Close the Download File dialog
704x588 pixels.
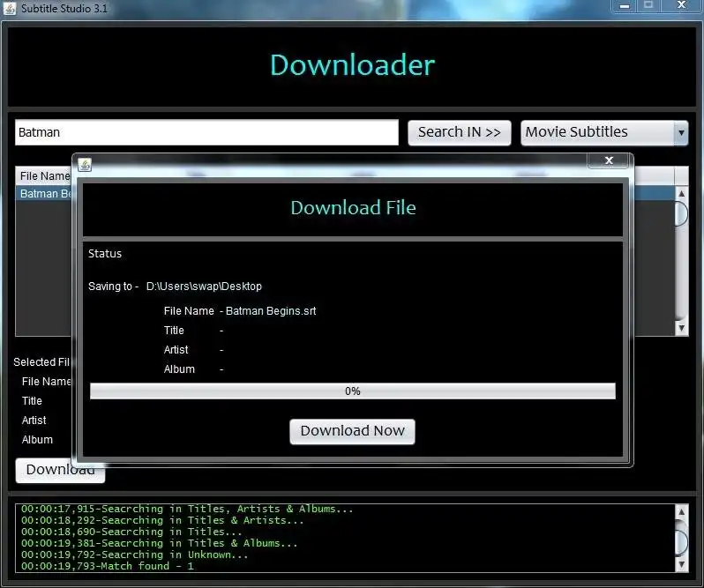[x=608, y=160]
